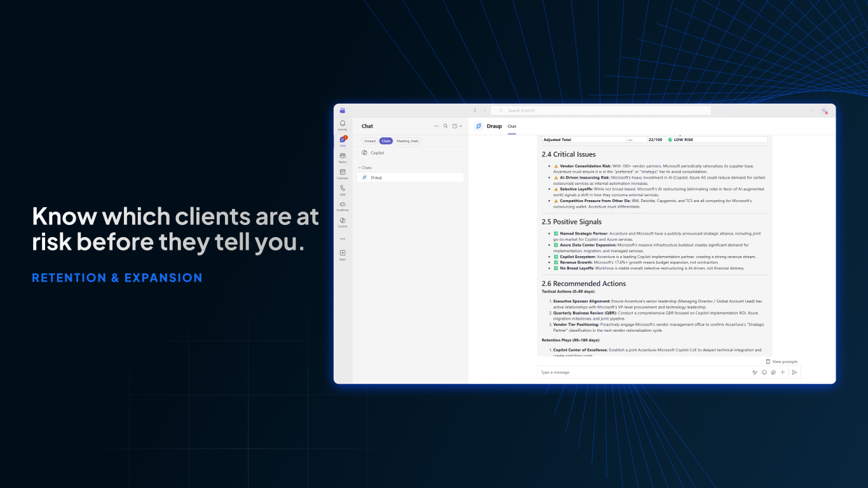The image size is (868, 488).
Task: Collapse the Chats section chevron
Action: [x=359, y=168]
